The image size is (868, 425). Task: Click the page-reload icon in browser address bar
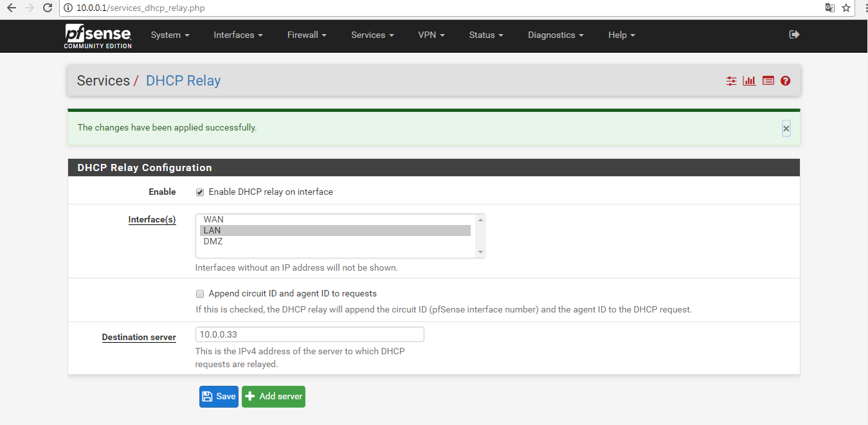47,8
